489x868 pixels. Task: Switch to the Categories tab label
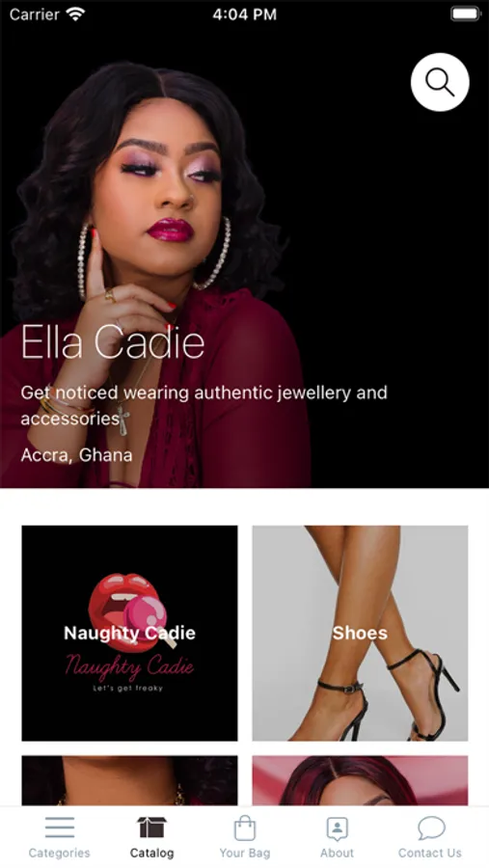[59, 854]
